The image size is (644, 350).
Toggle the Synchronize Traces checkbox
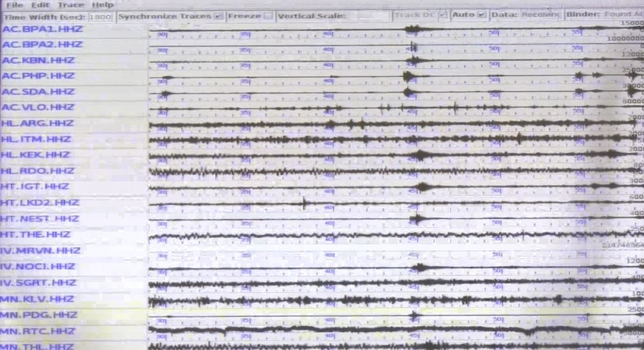click(219, 16)
